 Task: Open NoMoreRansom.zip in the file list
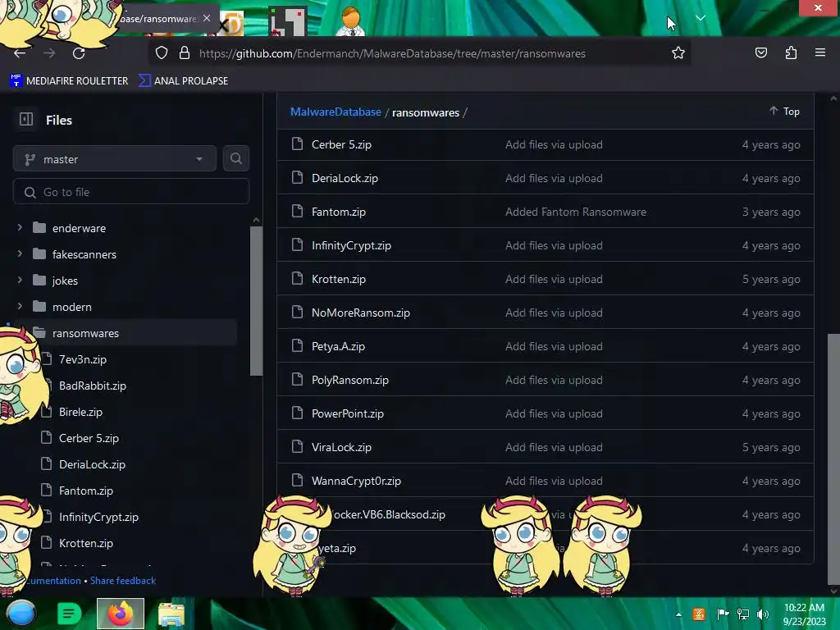click(x=361, y=313)
